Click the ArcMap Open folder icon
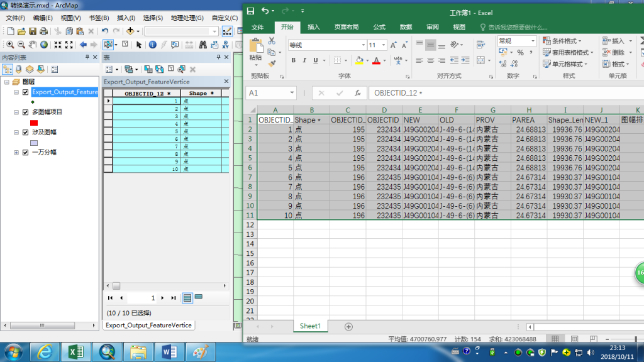Image resolution: width=644 pixels, height=362 pixels. pyautogui.click(x=21, y=31)
